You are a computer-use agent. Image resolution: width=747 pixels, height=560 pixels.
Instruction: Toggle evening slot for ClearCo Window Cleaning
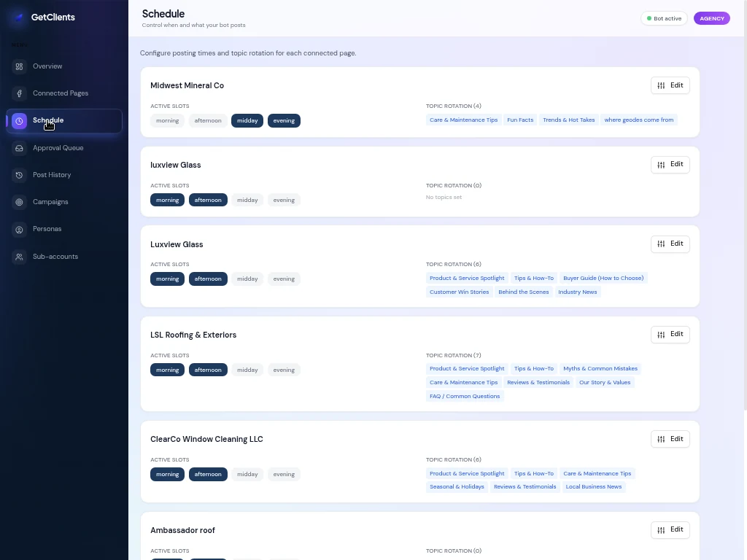pos(284,474)
